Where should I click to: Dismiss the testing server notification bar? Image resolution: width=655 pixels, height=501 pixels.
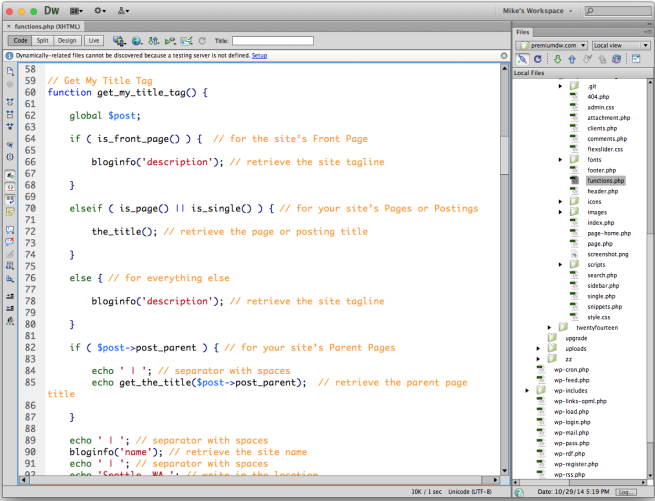pos(504,56)
